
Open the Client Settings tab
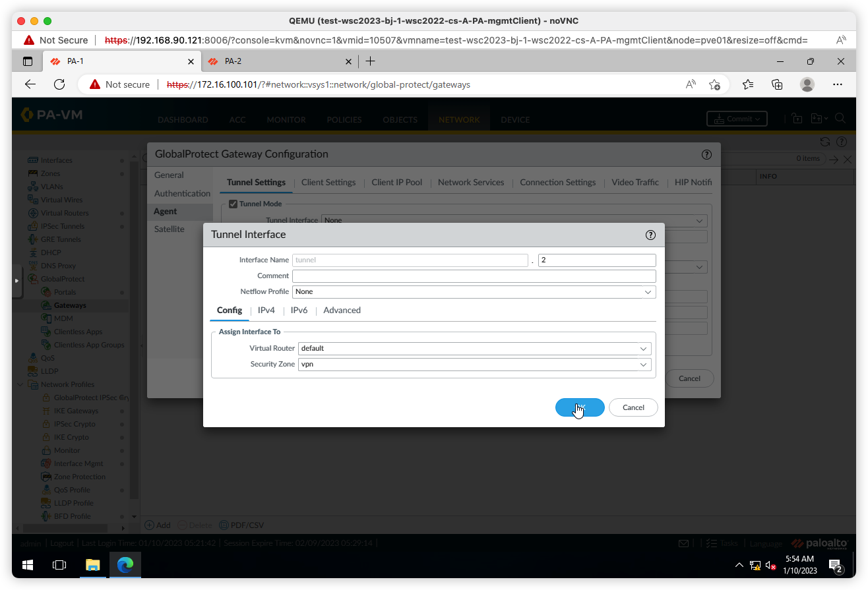328,183
